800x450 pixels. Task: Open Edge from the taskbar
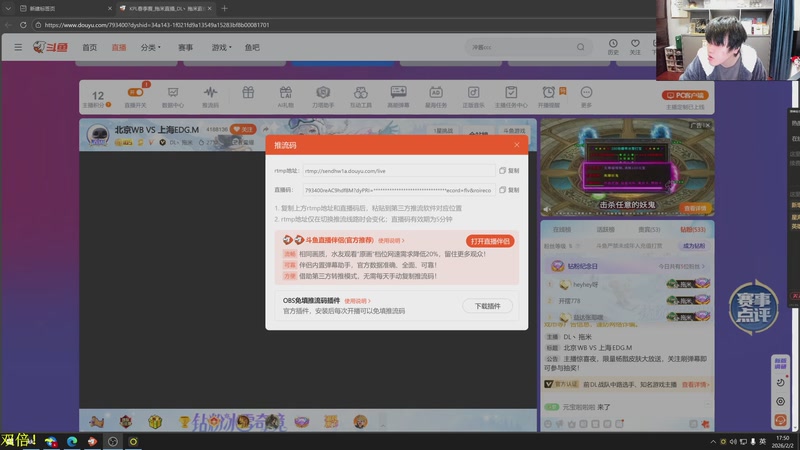[x=72, y=441]
